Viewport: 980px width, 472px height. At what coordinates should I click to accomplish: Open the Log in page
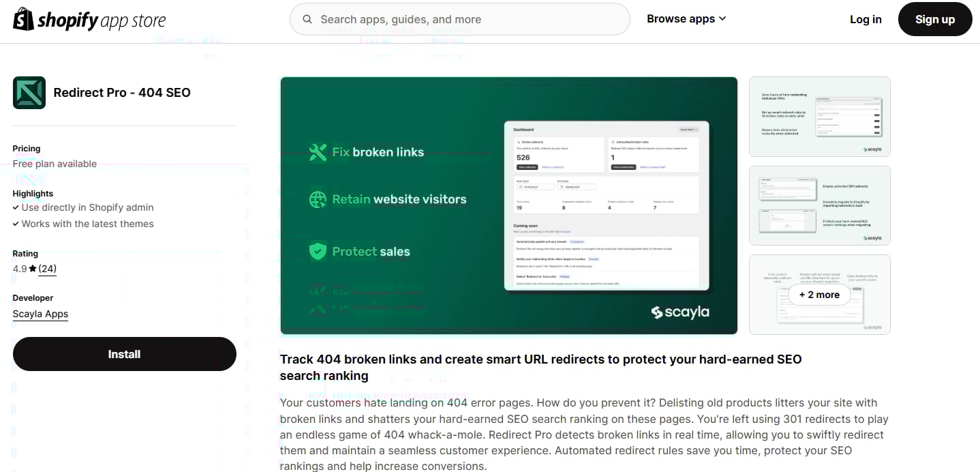pyautogui.click(x=865, y=19)
